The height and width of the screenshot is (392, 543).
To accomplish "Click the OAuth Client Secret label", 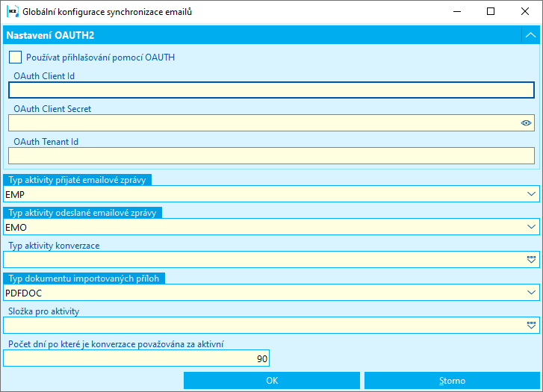I will click(52, 109).
